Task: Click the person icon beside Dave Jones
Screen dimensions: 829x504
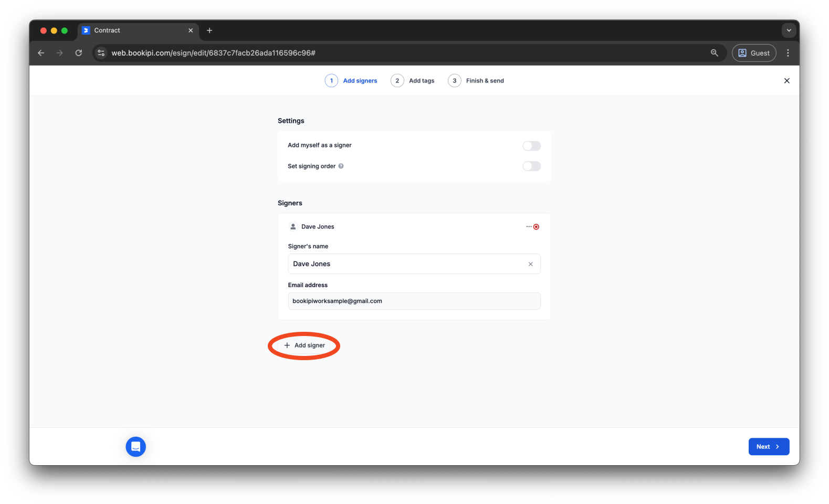Action: click(293, 227)
